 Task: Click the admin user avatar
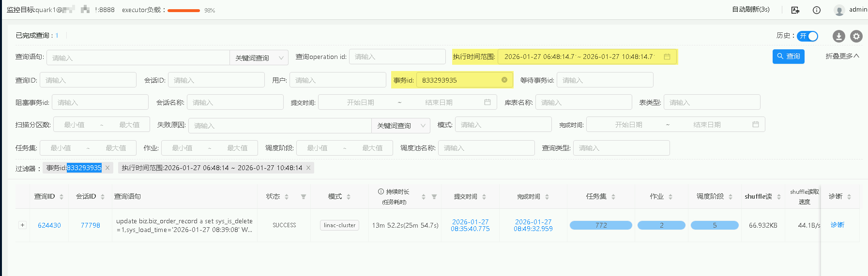point(839,10)
